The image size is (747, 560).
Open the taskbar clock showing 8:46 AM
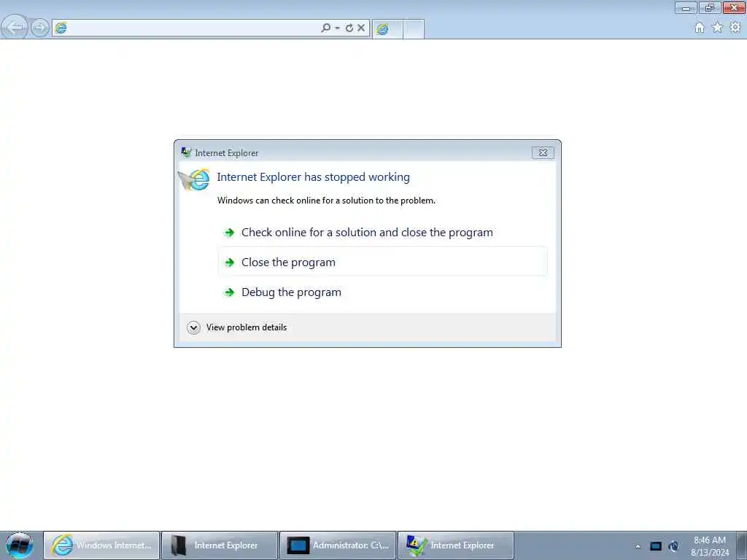(709, 546)
